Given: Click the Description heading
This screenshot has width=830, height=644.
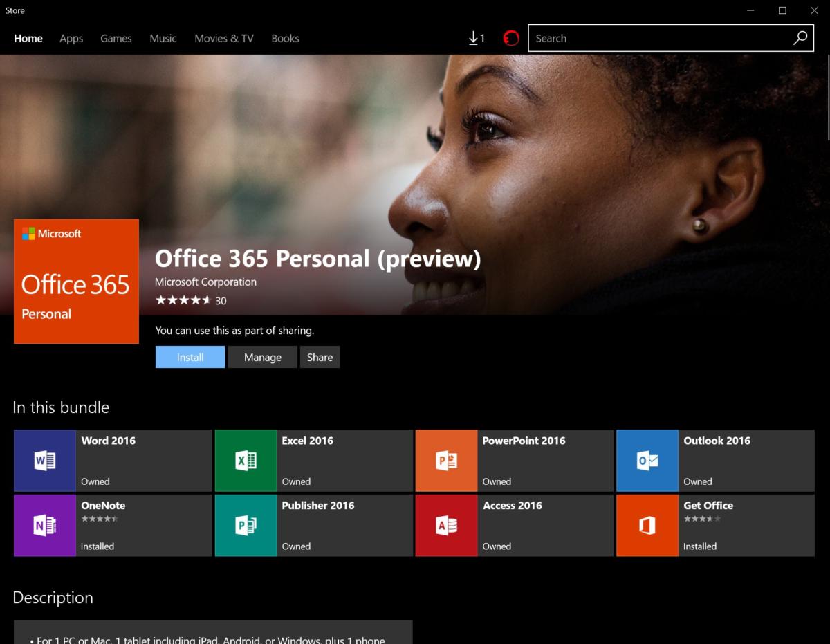Looking at the screenshot, I should tap(53, 598).
